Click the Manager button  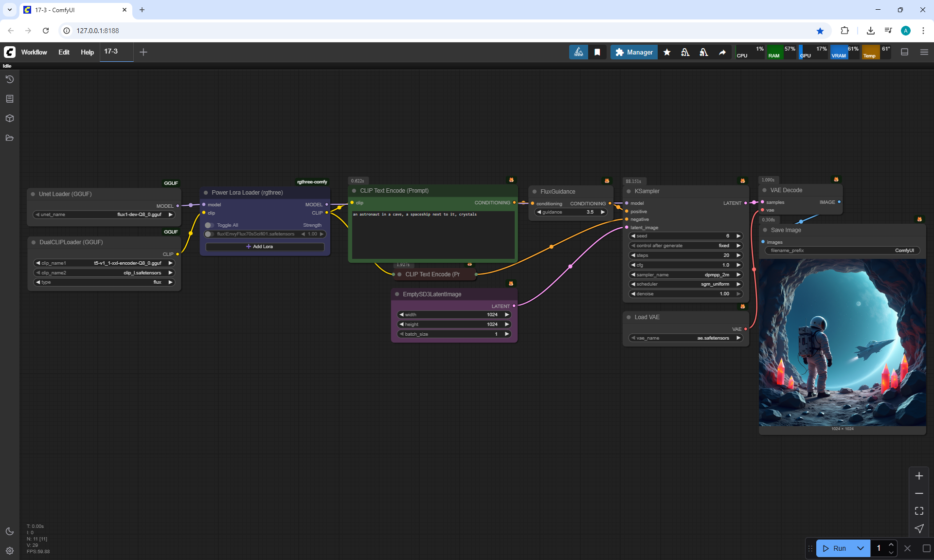click(634, 52)
